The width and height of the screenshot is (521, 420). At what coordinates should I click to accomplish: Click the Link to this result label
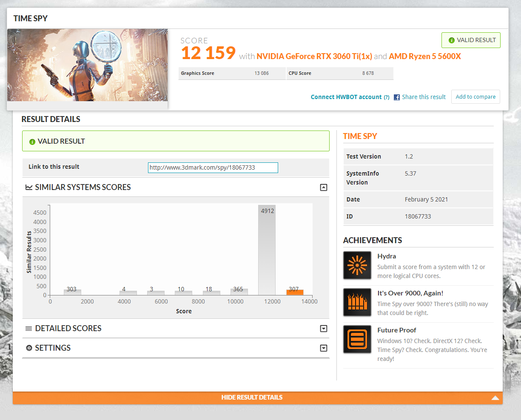[54, 167]
